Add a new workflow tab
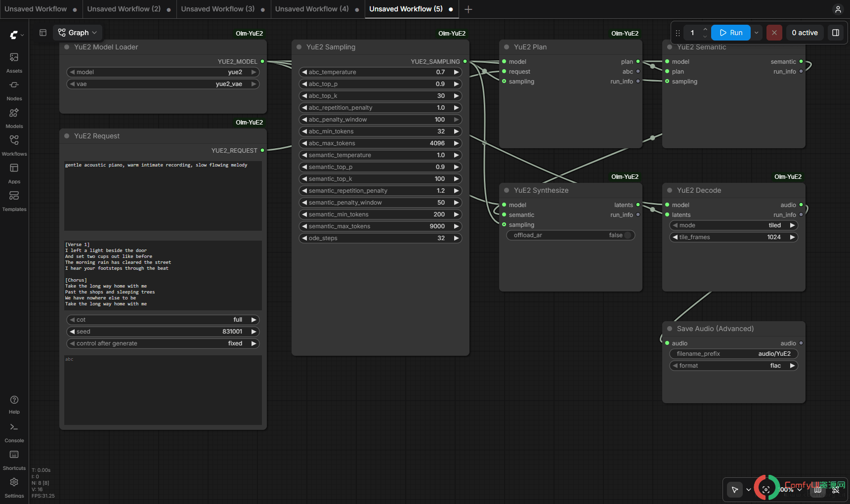Screen dimensions: 850x504 (x=468, y=9)
